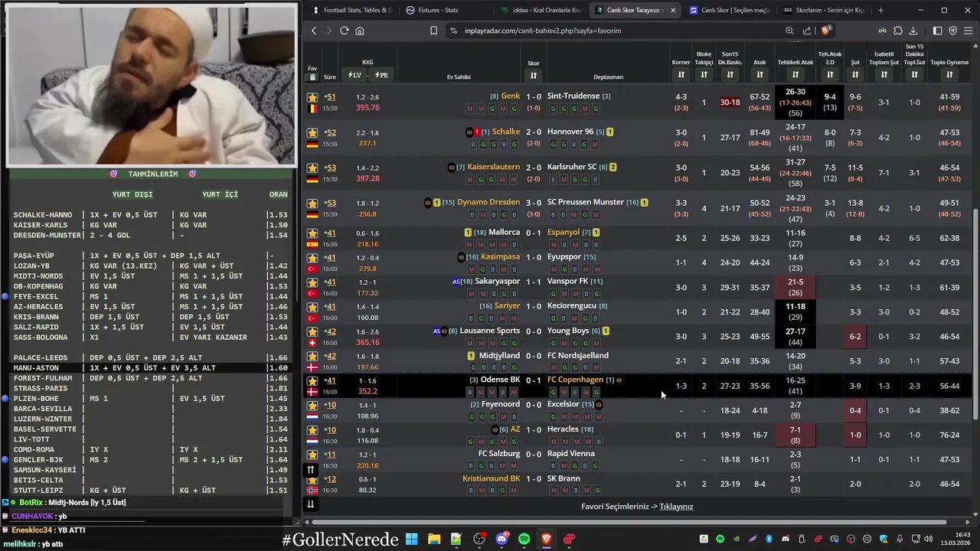Sort table by Skor column

coord(534,75)
